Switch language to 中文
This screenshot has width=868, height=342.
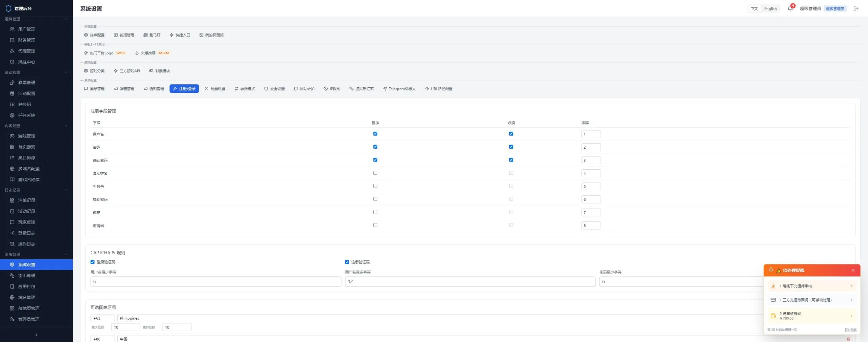coord(754,9)
